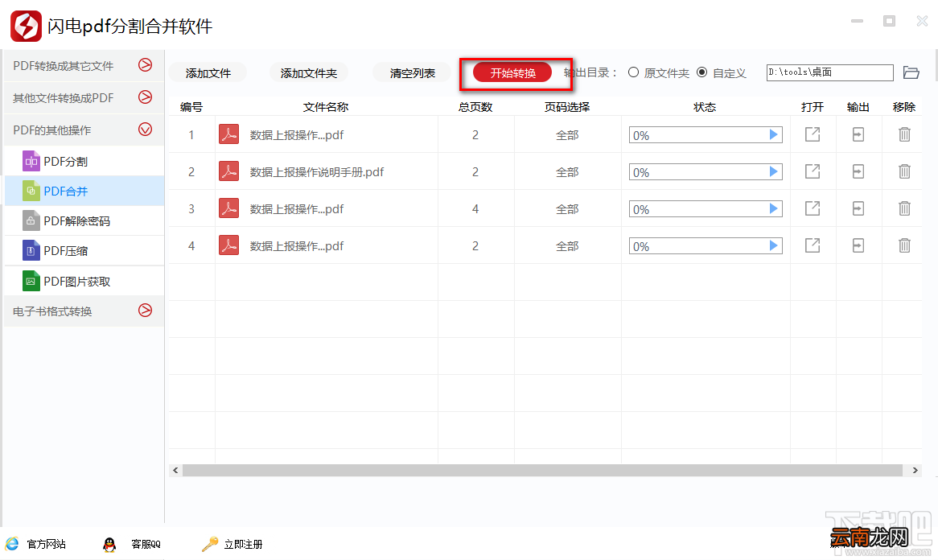
Task: Open the output file for row 3
Action: point(813,209)
